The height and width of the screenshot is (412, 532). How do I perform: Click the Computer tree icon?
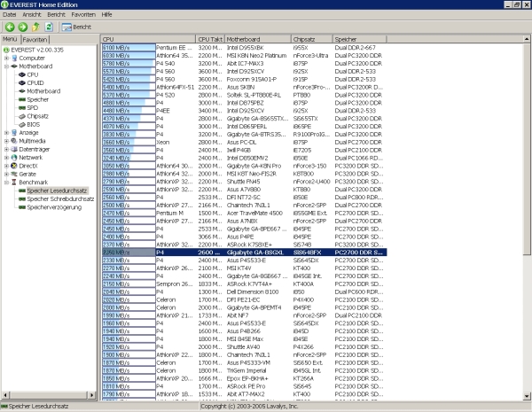coord(14,58)
